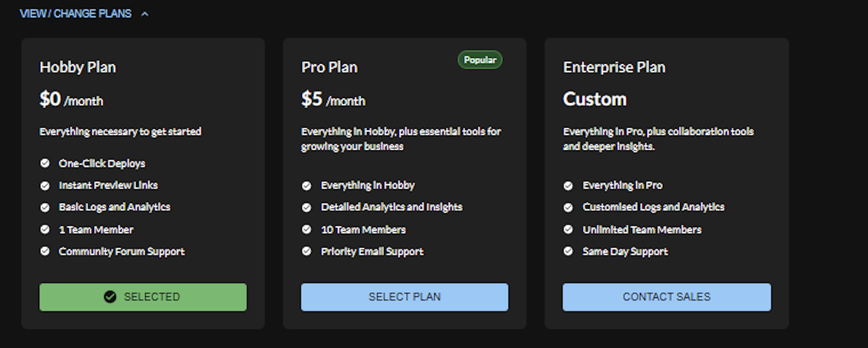Viewport: 868px width, 348px height.
Task: Collapse the View / Change Plans chevron
Action: (x=145, y=14)
